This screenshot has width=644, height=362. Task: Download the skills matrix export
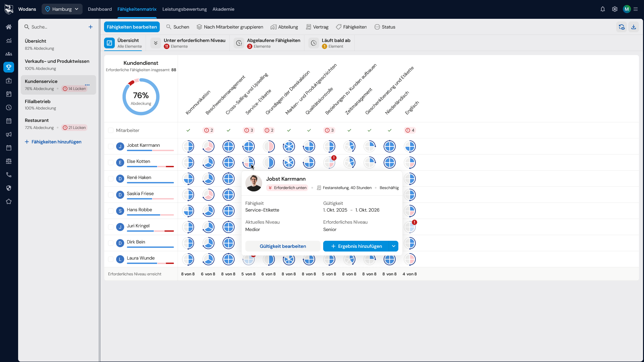pyautogui.click(x=634, y=27)
